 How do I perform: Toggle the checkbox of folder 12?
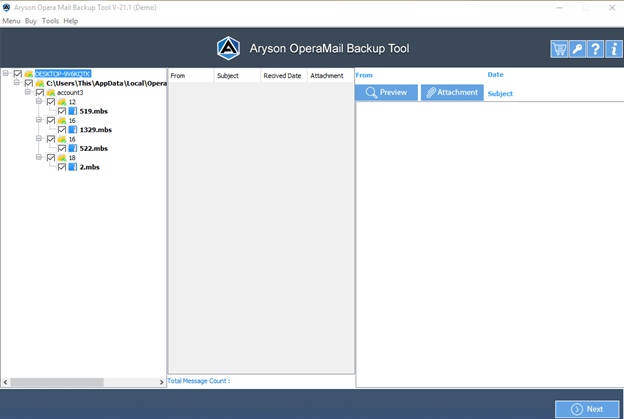pyautogui.click(x=51, y=102)
